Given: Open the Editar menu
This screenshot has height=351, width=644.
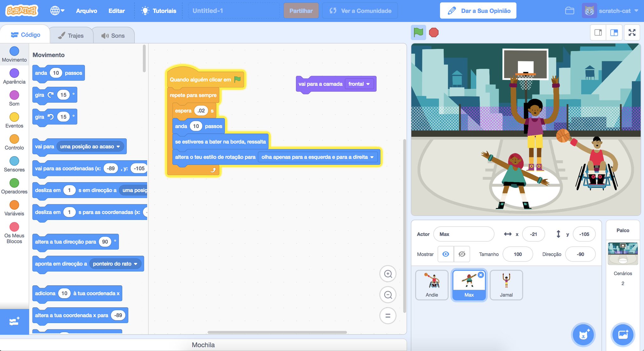Looking at the screenshot, I should tap(117, 11).
